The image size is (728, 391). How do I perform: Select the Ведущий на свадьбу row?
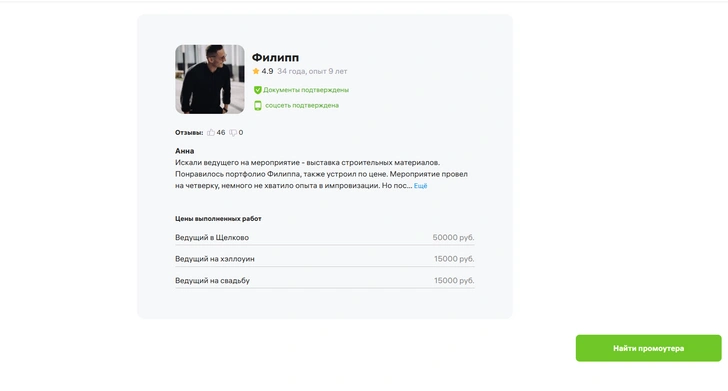pos(325,280)
